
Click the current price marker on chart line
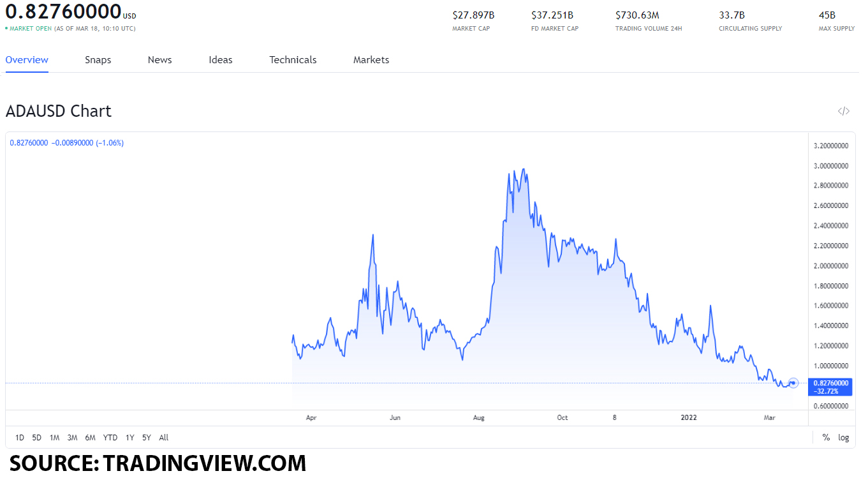pos(793,383)
